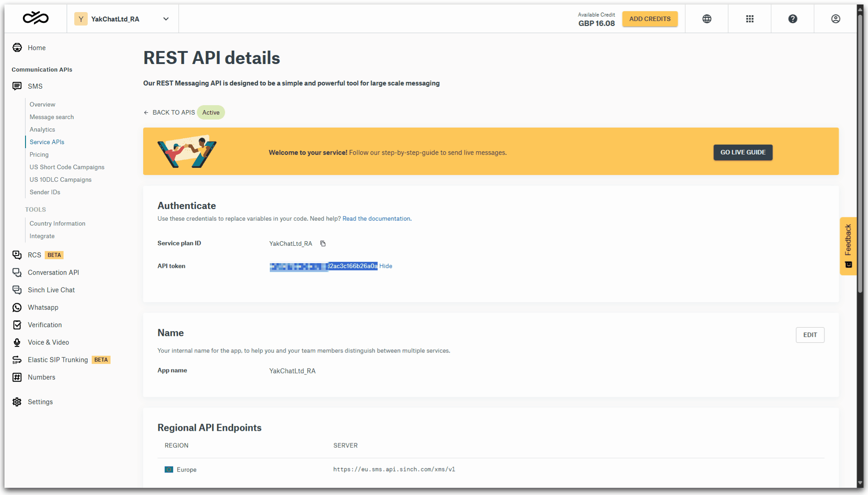Click EDIT for app name

pyautogui.click(x=810, y=335)
